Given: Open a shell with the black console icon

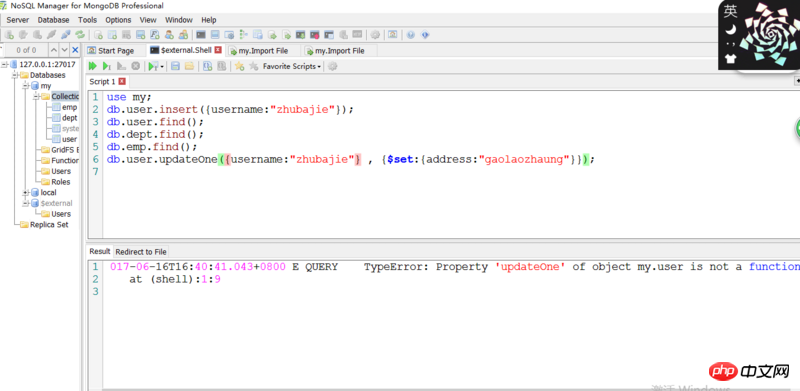Looking at the screenshot, I should pos(201,35).
